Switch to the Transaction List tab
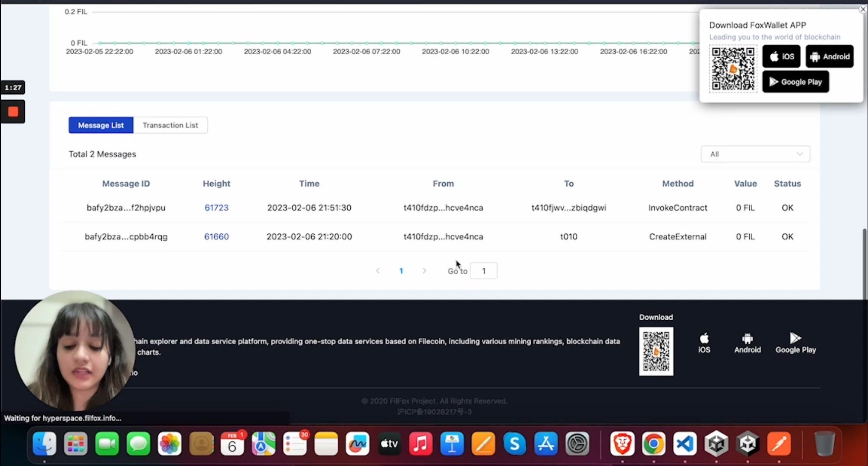Image resolution: width=868 pixels, height=466 pixels. point(170,125)
